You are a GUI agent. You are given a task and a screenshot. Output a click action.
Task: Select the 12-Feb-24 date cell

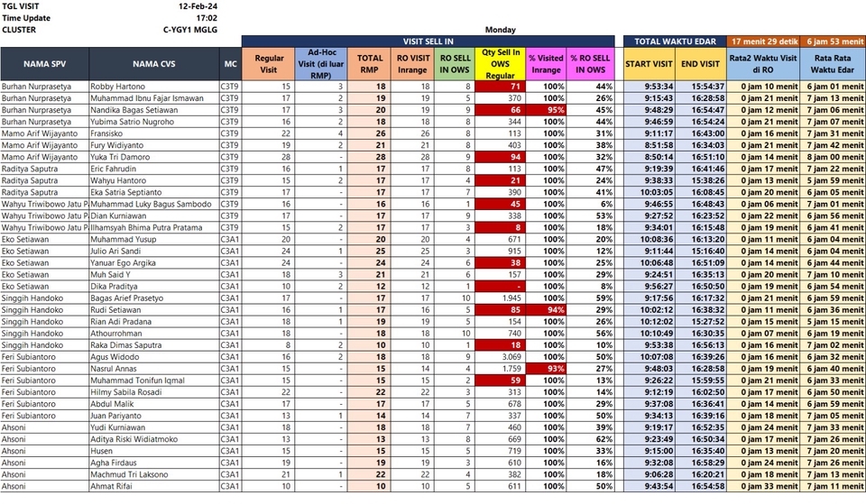click(x=198, y=6)
